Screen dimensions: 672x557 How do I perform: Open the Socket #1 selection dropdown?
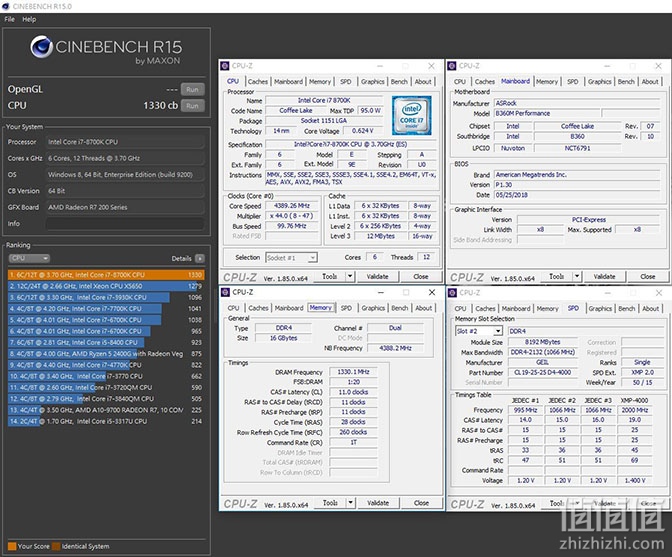[291, 258]
